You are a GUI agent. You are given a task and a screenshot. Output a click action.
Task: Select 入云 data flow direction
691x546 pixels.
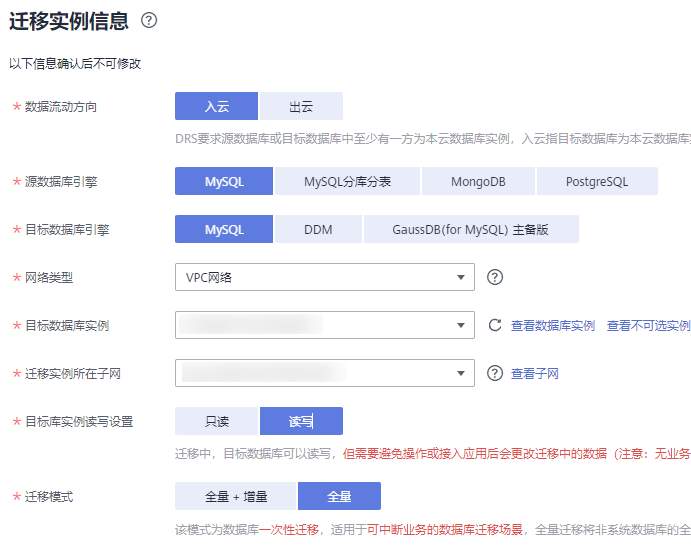216,106
